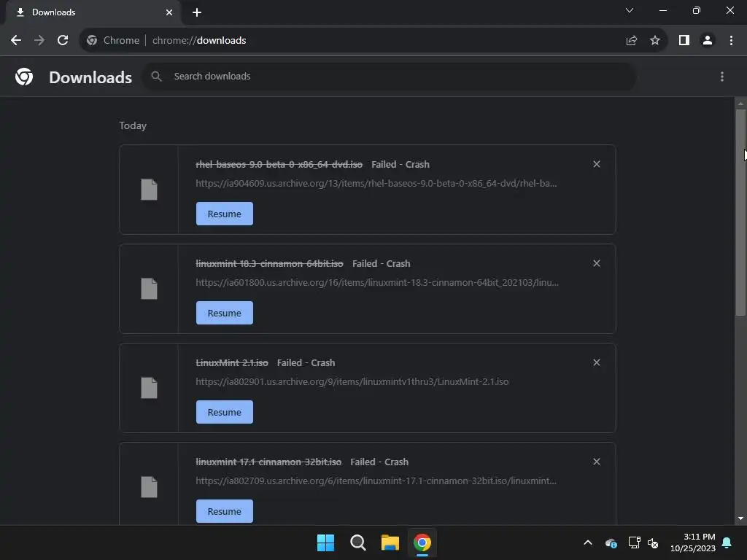Click 'Failed - Crash' status for rhel-baseos
Viewport: 747px width, 560px height.
click(400, 164)
